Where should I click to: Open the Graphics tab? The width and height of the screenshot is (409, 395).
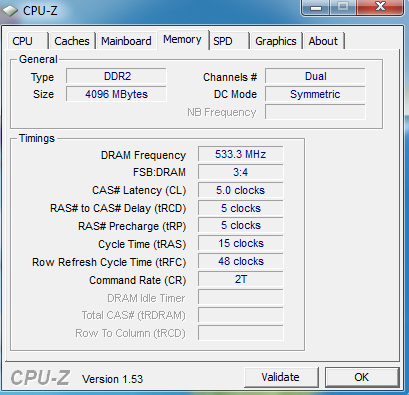click(x=276, y=41)
